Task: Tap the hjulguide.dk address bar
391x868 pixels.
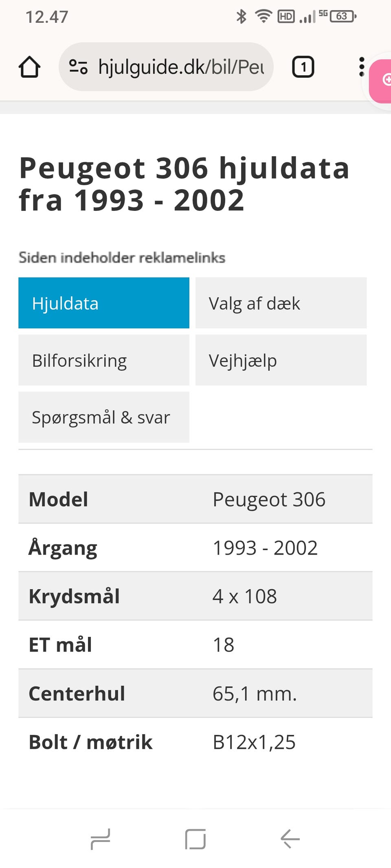Action: [181, 67]
